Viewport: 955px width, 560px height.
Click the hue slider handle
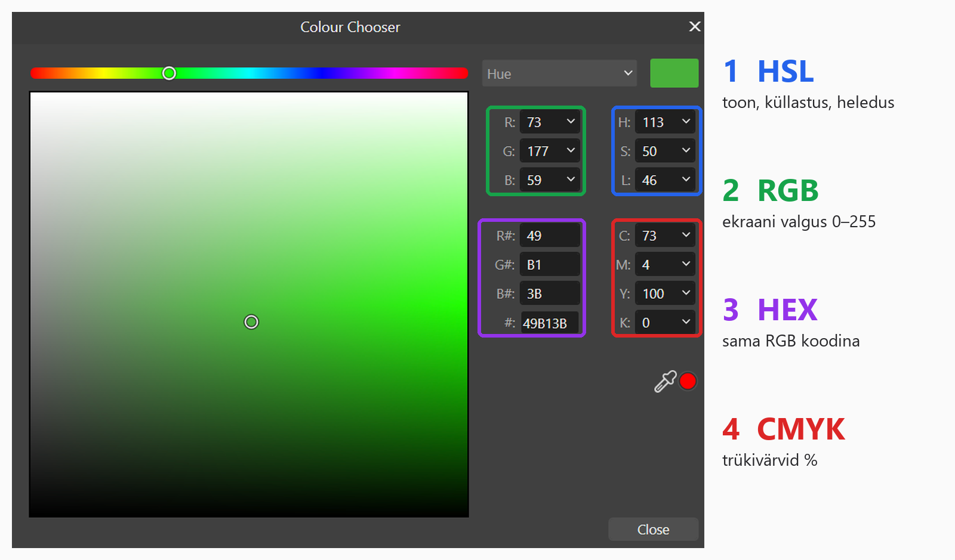169,73
